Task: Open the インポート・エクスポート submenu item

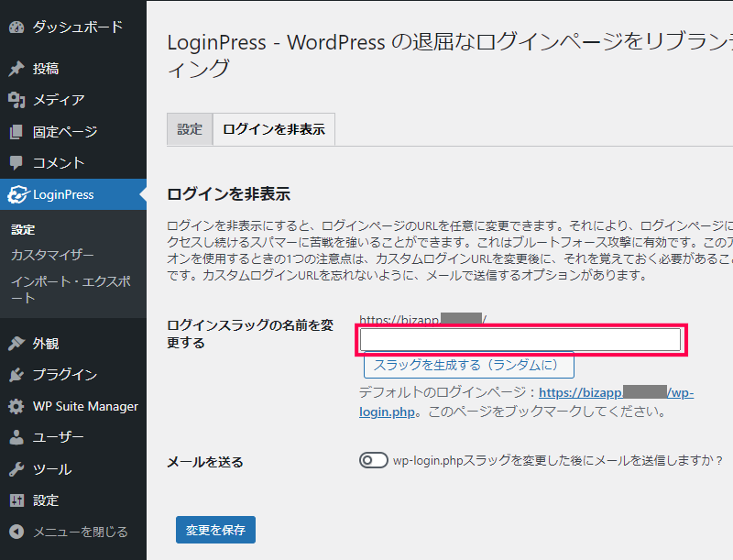Action: pyautogui.click(x=71, y=290)
